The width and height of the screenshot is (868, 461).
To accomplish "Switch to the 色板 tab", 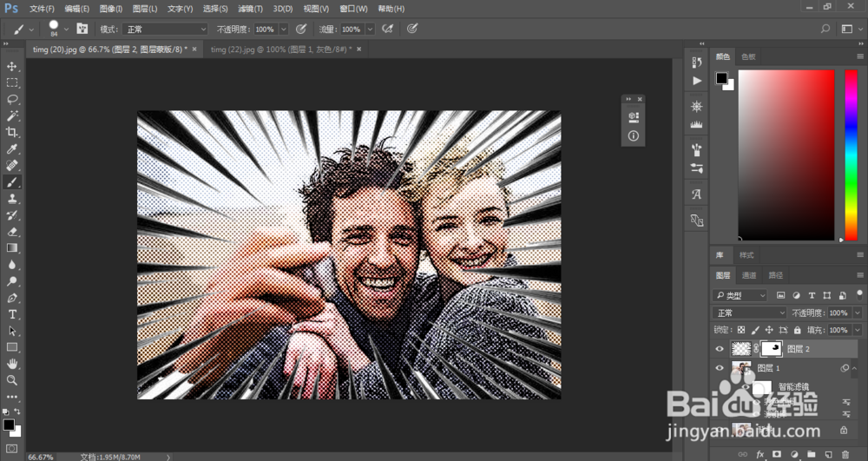I will 748,56.
